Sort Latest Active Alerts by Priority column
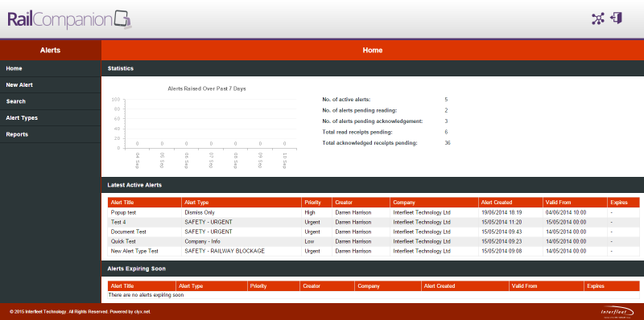This screenshot has height=320, width=644. pos(316,203)
